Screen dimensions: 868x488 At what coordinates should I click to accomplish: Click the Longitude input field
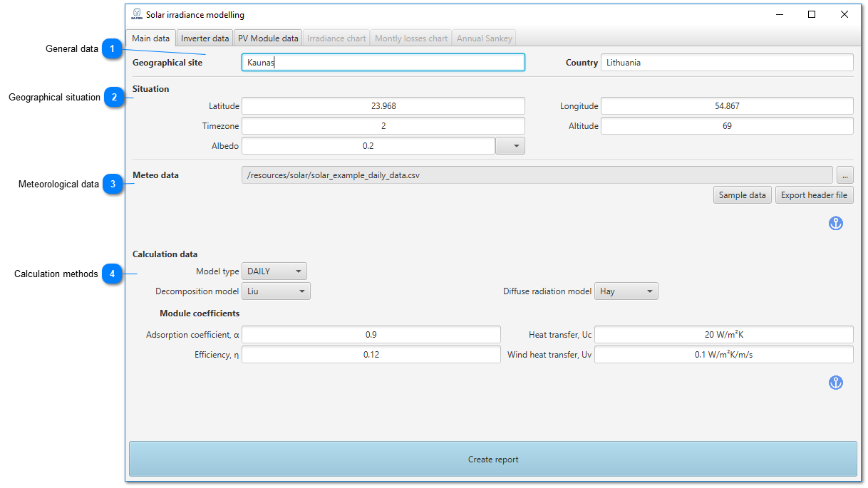point(727,106)
